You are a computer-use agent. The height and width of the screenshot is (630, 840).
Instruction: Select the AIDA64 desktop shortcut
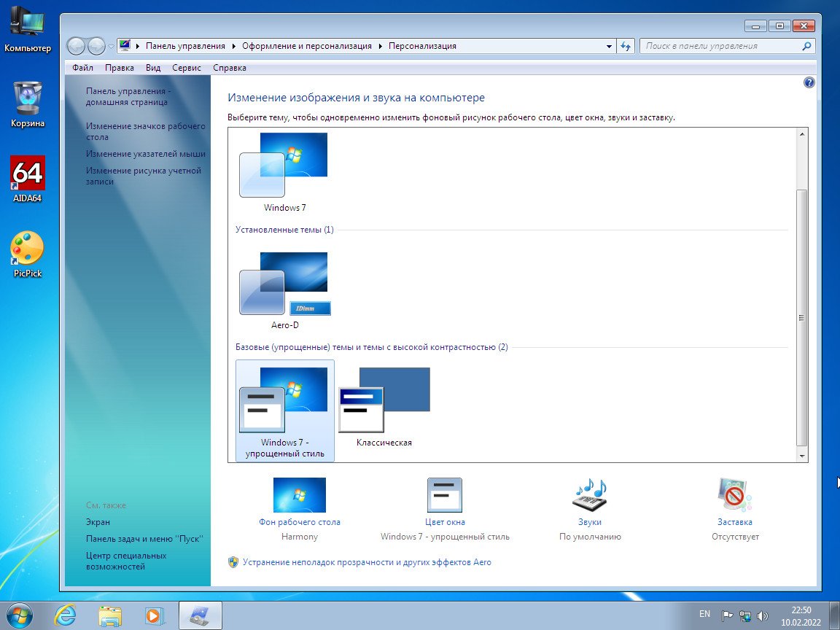[27, 179]
